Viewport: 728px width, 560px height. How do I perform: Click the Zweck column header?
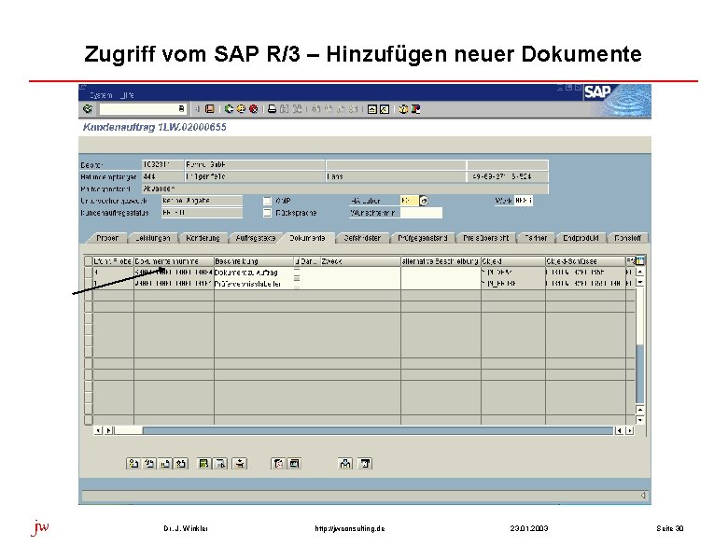(360, 261)
